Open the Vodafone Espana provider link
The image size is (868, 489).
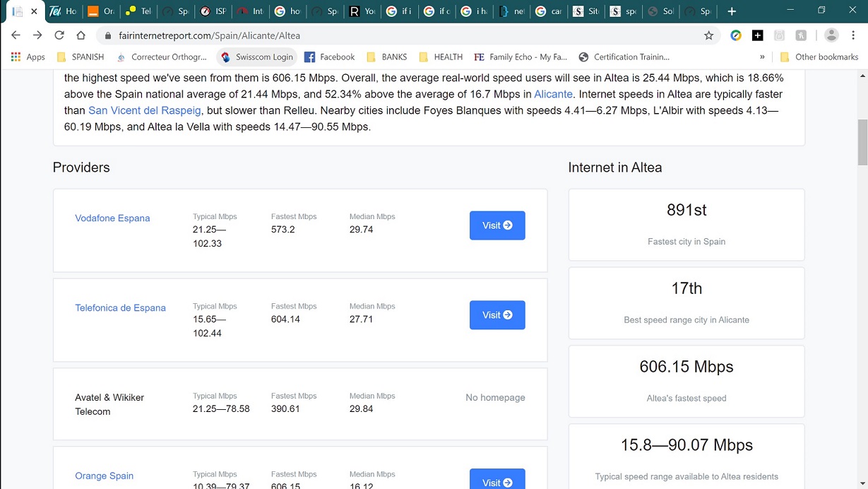tap(112, 218)
